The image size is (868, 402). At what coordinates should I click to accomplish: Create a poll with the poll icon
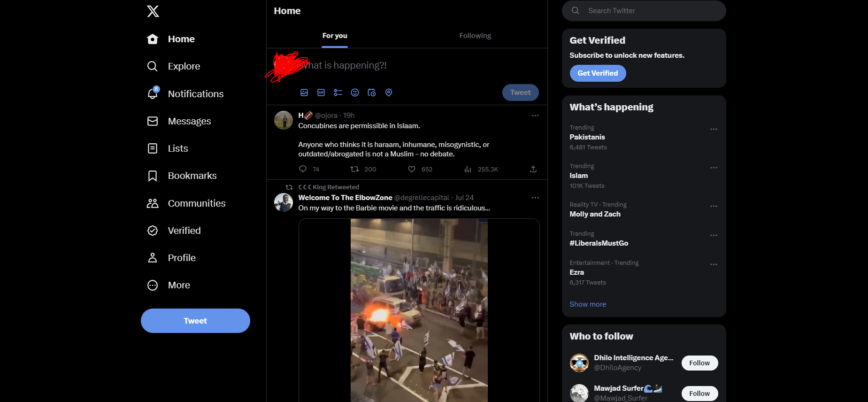(x=338, y=93)
